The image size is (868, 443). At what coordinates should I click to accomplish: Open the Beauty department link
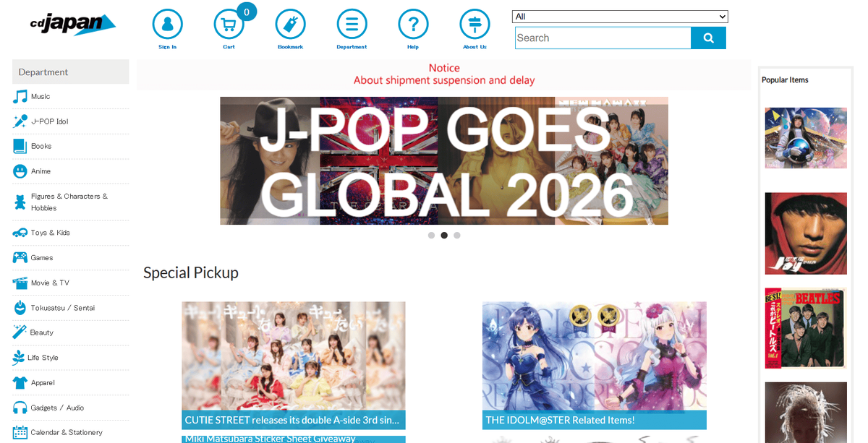tap(42, 332)
